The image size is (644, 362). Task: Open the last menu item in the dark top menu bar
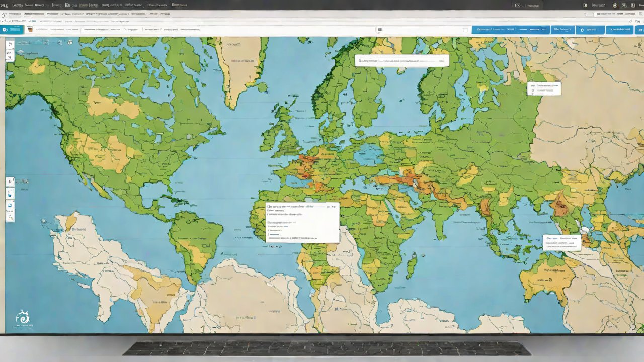(x=179, y=5)
